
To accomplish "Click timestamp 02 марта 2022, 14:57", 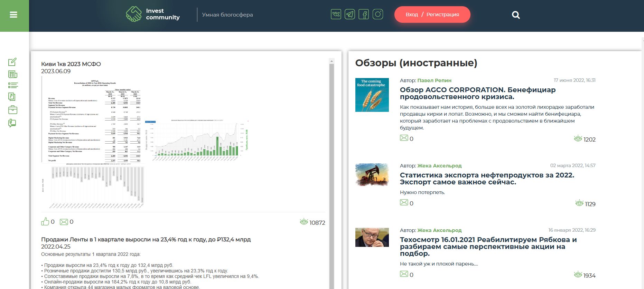I will [573, 165].
